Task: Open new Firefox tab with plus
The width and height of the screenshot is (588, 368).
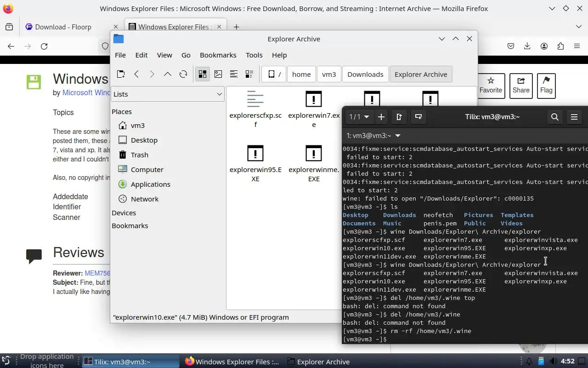Action: pyautogui.click(x=236, y=27)
